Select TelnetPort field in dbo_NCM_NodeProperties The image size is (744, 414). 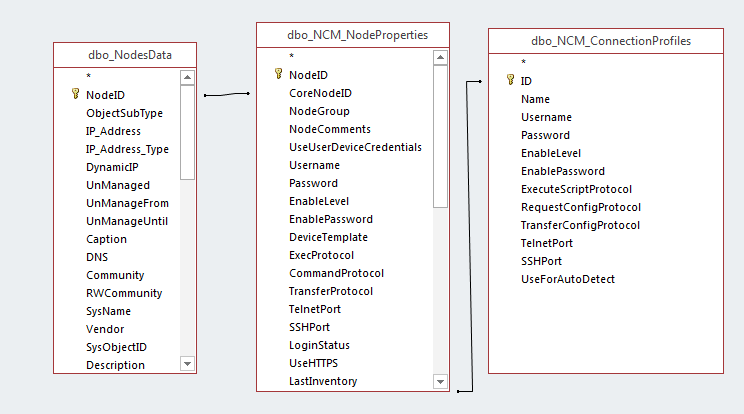[315, 310]
